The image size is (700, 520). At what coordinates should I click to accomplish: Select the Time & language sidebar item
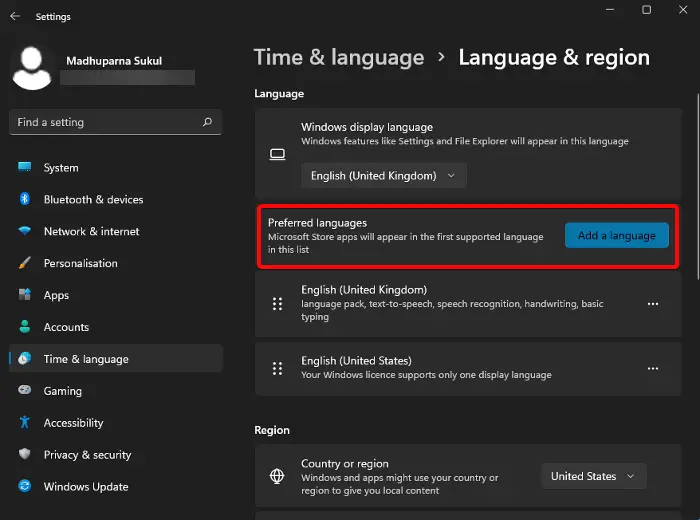116,358
